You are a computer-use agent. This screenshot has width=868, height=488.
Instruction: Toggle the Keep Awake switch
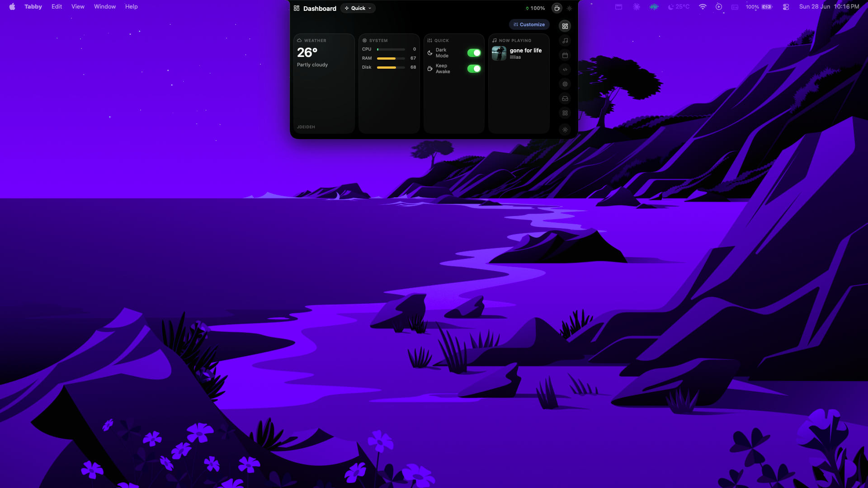(x=474, y=69)
